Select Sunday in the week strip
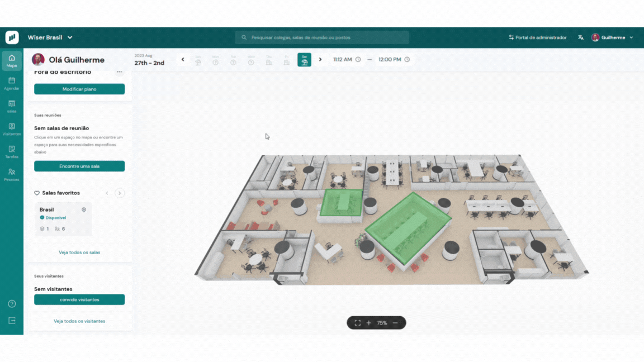The width and height of the screenshot is (644, 362). (x=198, y=60)
